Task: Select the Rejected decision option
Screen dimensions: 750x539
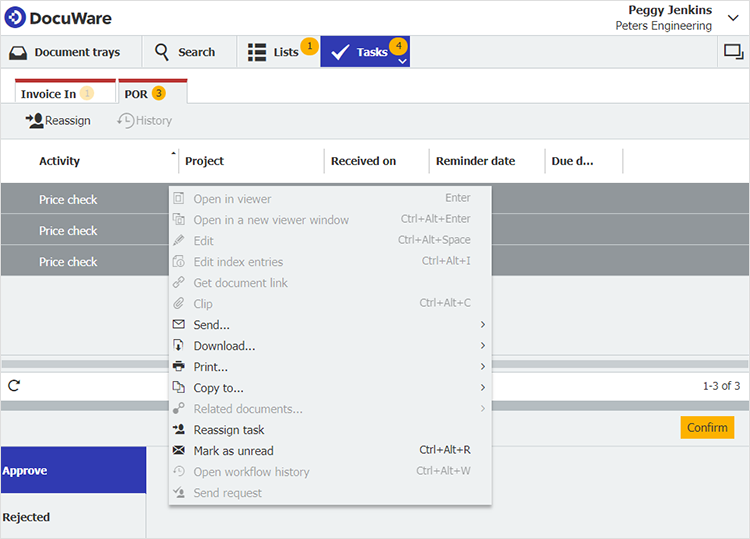Action: tap(27, 517)
